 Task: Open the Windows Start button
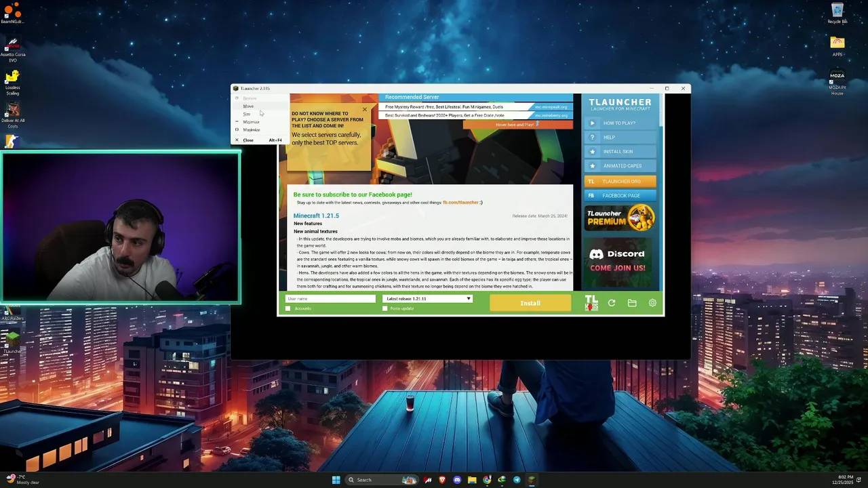(336, 480)
